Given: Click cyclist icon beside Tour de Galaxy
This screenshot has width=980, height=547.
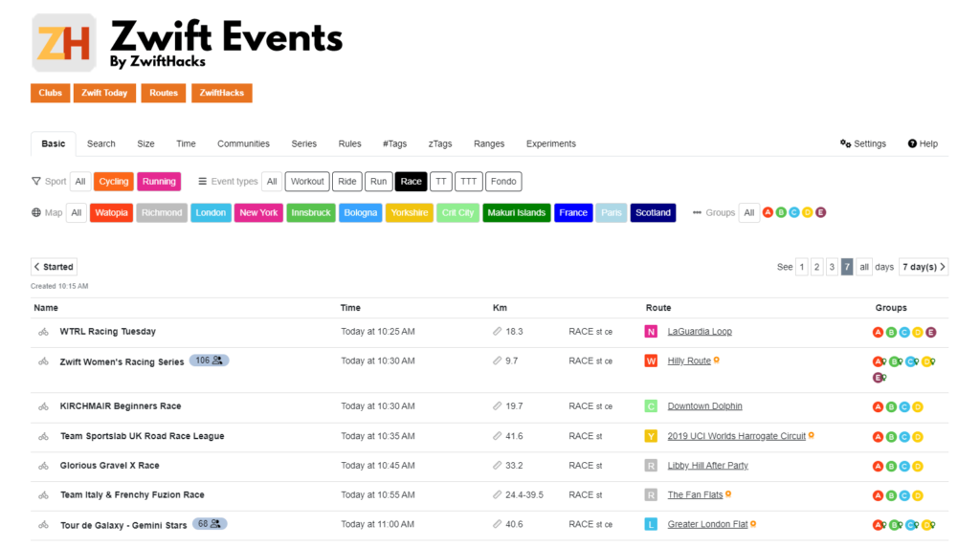Looking at the screenshot, I should 43,525.
